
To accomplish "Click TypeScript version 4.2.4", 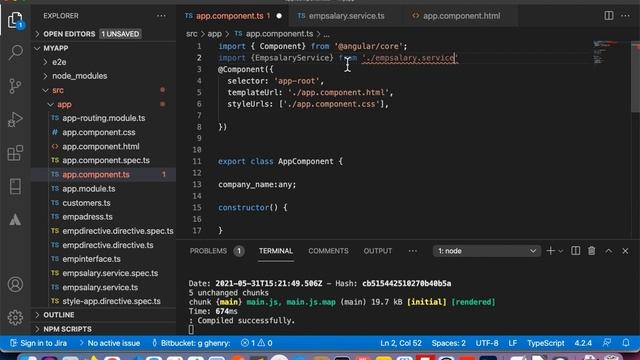I will 583,343.
